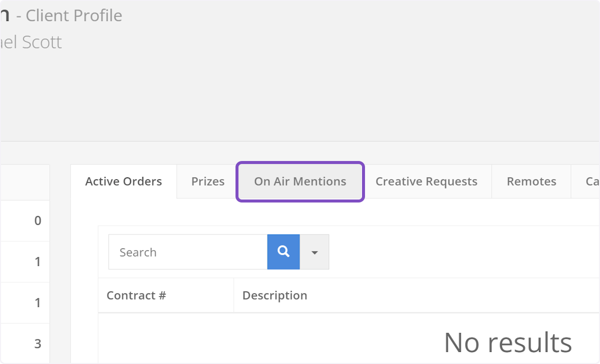This screenshot has height=364, width=600.
Task: Click the search bar's blue submit button
Action: [283, 251]
